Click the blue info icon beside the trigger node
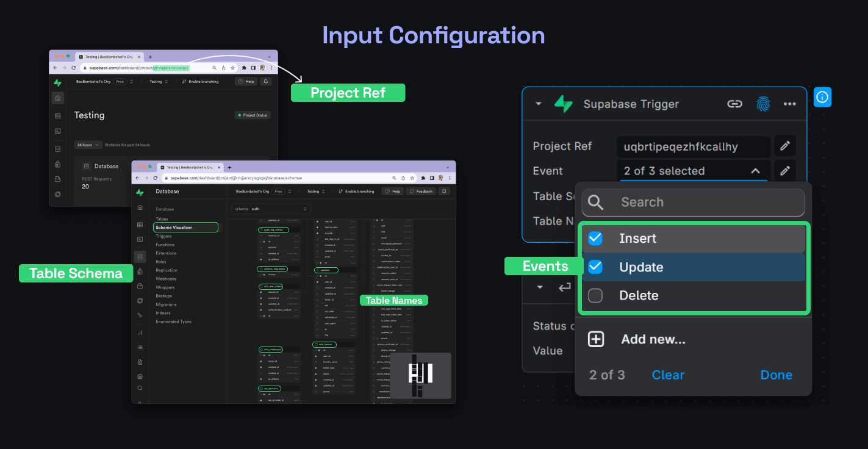Image resolution: width=868 pixels, height=449 pixels. click(x=822, y=96)
